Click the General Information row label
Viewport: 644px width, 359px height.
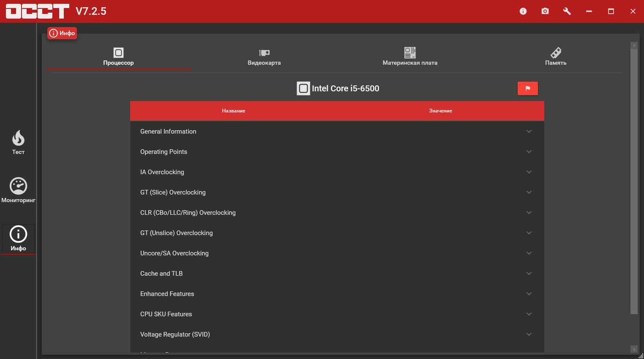tap(168, 132)
